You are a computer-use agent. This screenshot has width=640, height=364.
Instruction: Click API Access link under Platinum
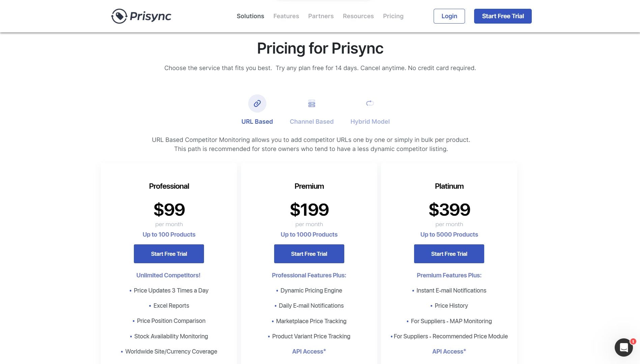tap(449, 352)
